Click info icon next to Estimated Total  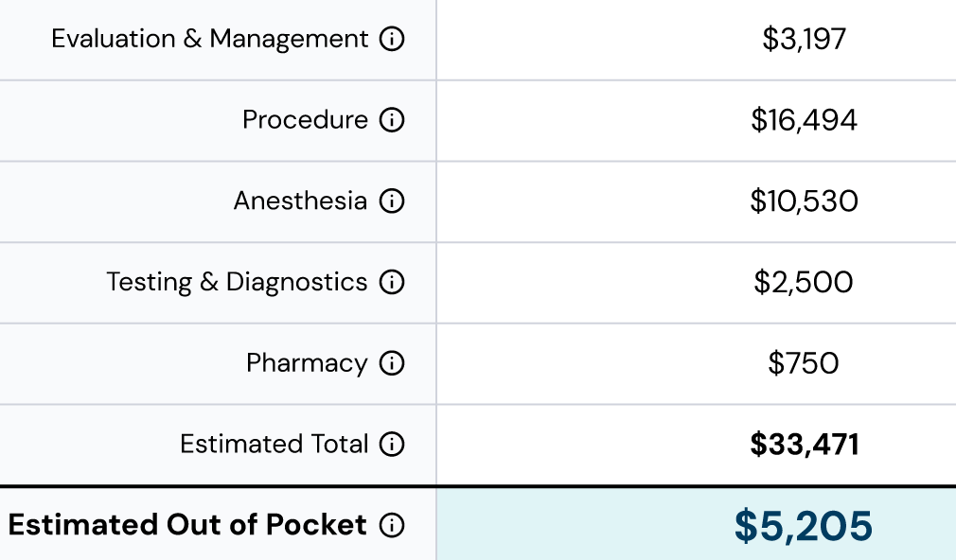coord(392,445)
